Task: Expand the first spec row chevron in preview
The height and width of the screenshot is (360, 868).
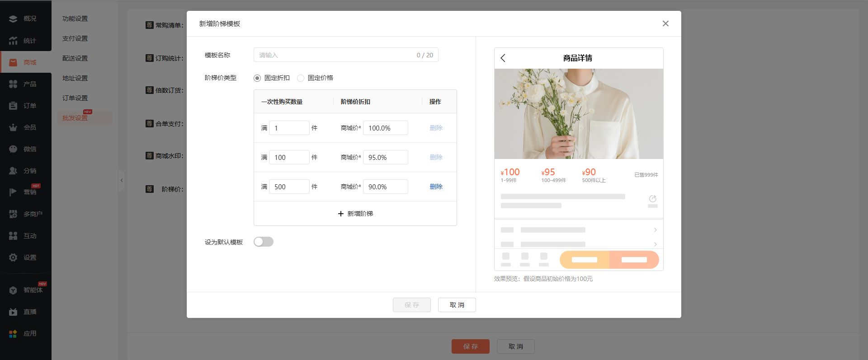Action: pyautogui.click(x=655, y=230)
